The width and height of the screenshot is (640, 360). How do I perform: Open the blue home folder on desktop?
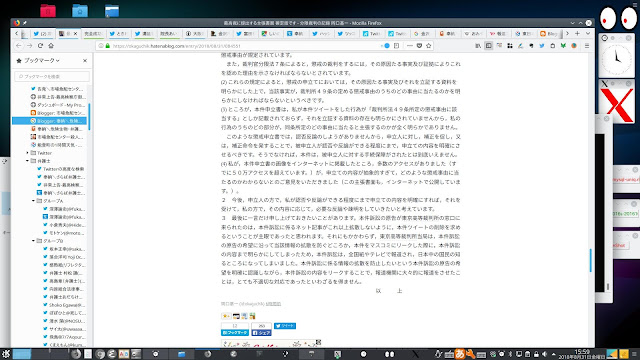80,10
